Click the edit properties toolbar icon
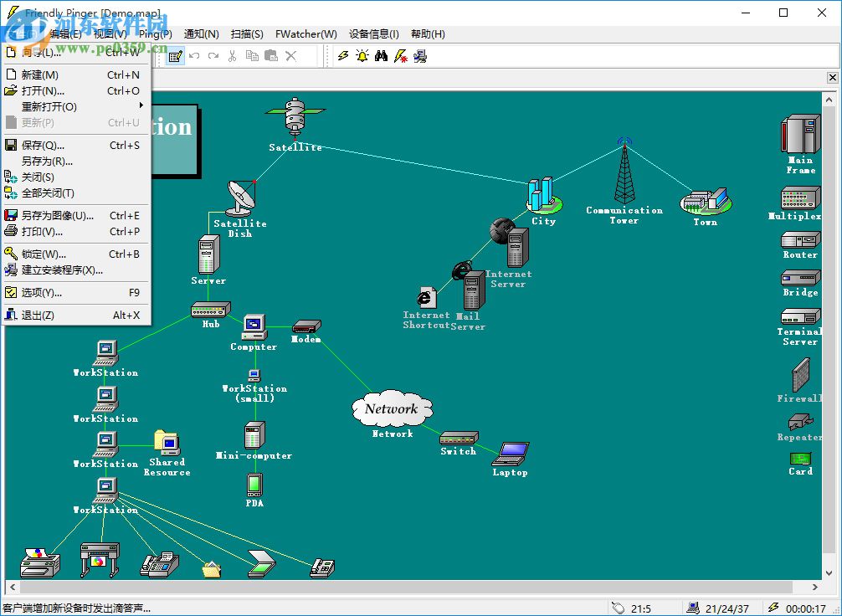The image size is (842, 616). (x=175, y=56)
